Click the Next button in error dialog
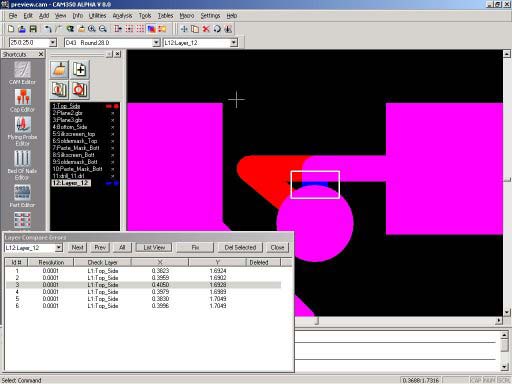 tap(77, 248)
